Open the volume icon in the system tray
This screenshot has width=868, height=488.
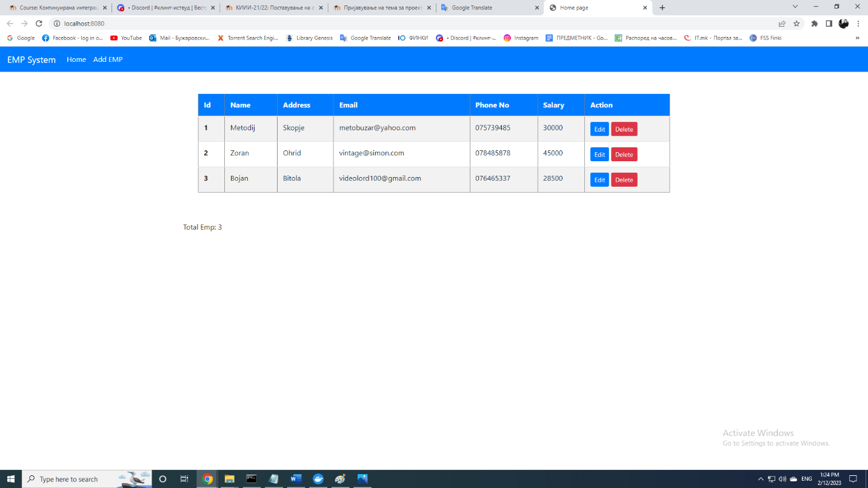782,479
